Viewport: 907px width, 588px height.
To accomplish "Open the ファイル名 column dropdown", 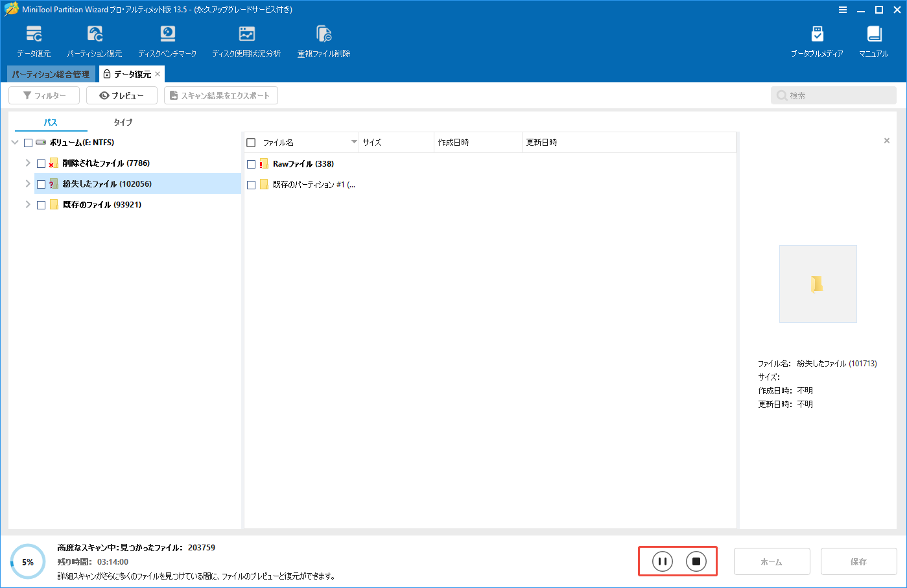I will pyautogui.click(x=354, y=142).
